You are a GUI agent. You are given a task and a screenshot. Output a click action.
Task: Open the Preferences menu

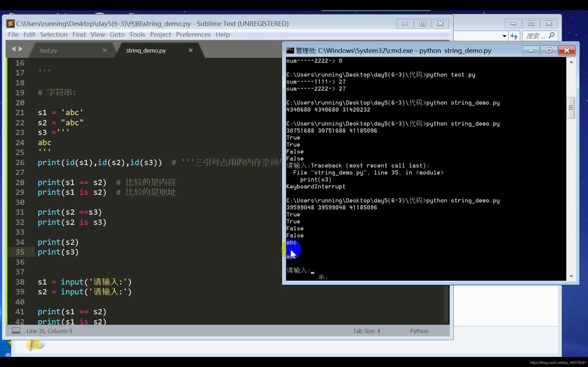tap(193, 35)
